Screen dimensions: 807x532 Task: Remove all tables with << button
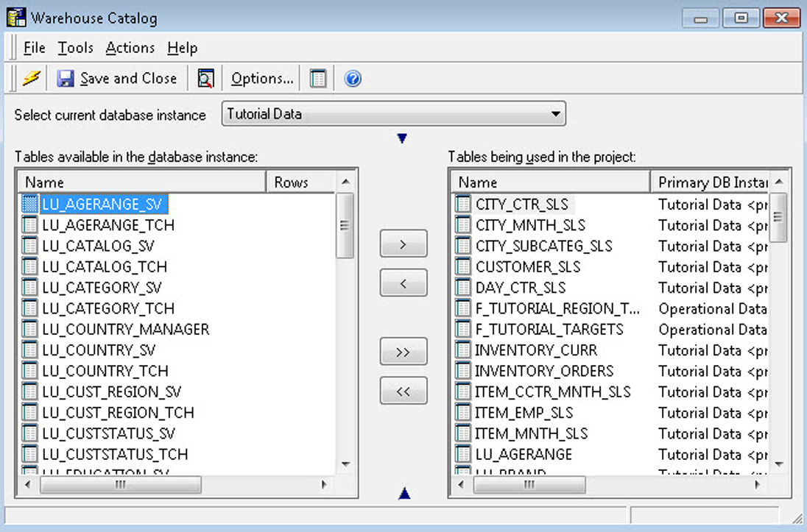[403, 391]
